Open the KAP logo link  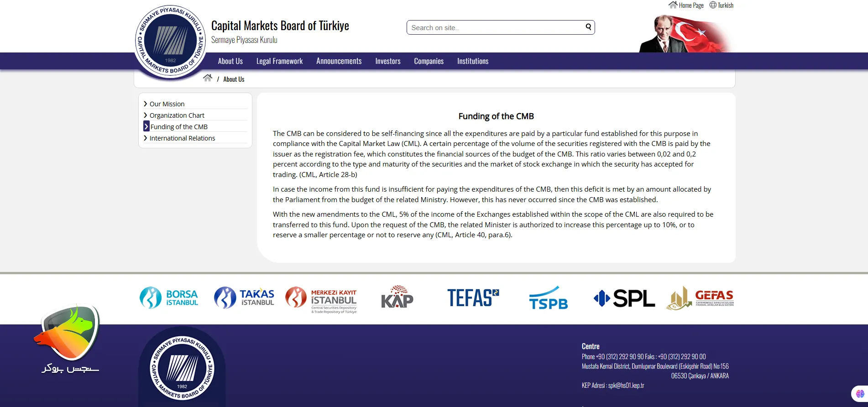(x=397, y=297)
